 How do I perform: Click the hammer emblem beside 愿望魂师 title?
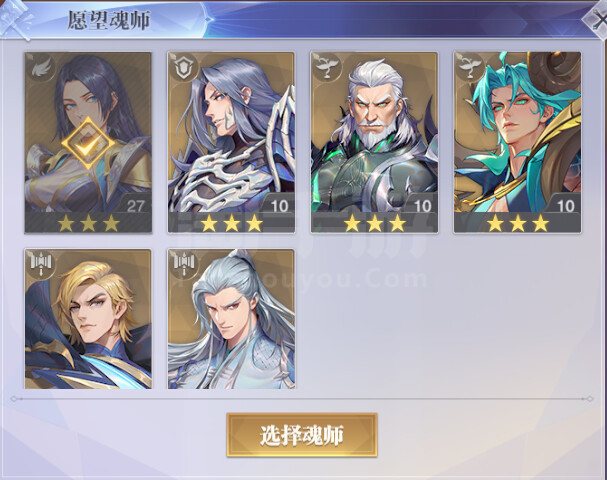(x=15, y=19)
